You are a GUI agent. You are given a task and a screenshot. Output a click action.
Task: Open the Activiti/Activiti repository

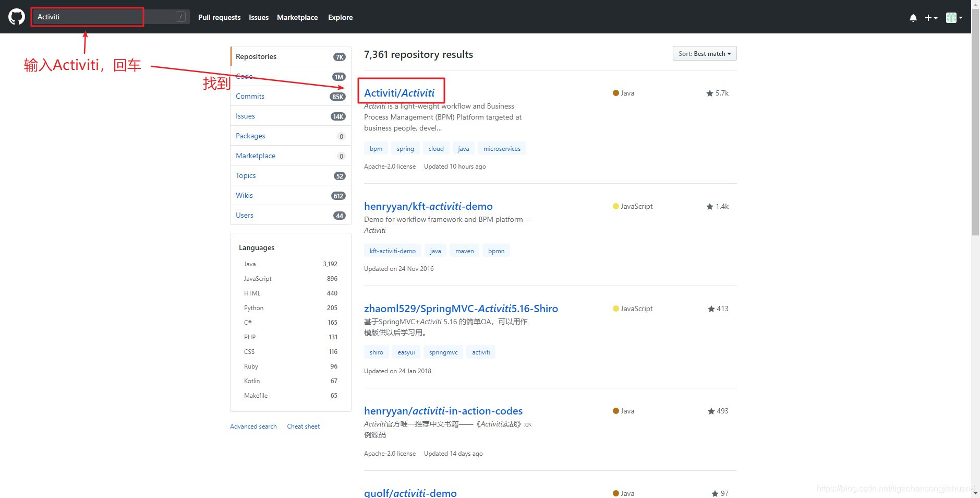tap(399, 93)
